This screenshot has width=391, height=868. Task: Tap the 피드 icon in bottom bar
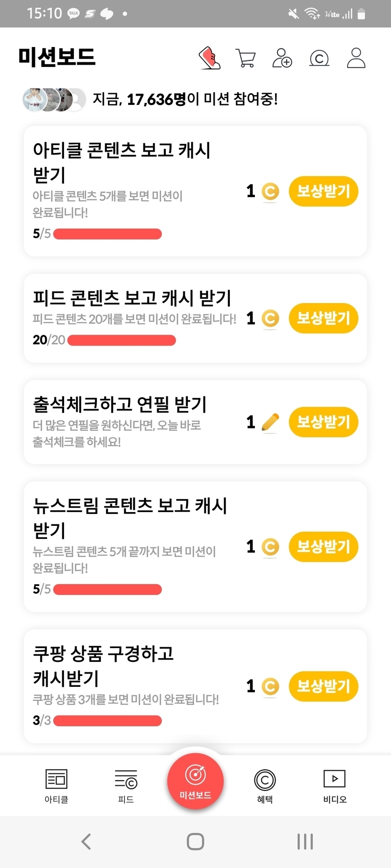click(x=126, y=786)
